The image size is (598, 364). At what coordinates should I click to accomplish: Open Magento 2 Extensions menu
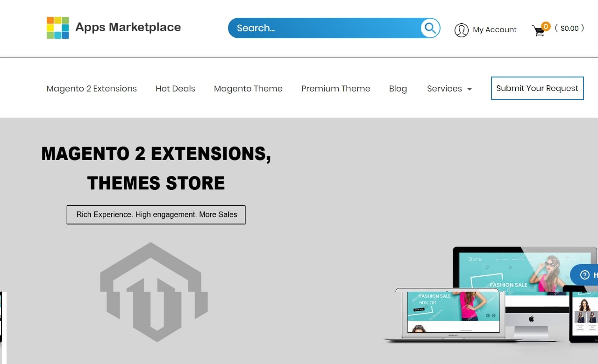(92, 89)
